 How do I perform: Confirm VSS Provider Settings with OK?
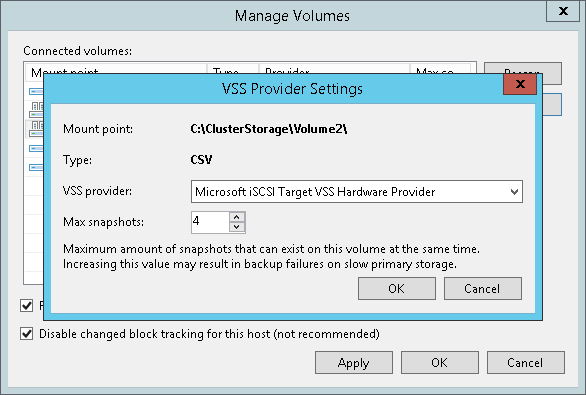tap(397, 288)
